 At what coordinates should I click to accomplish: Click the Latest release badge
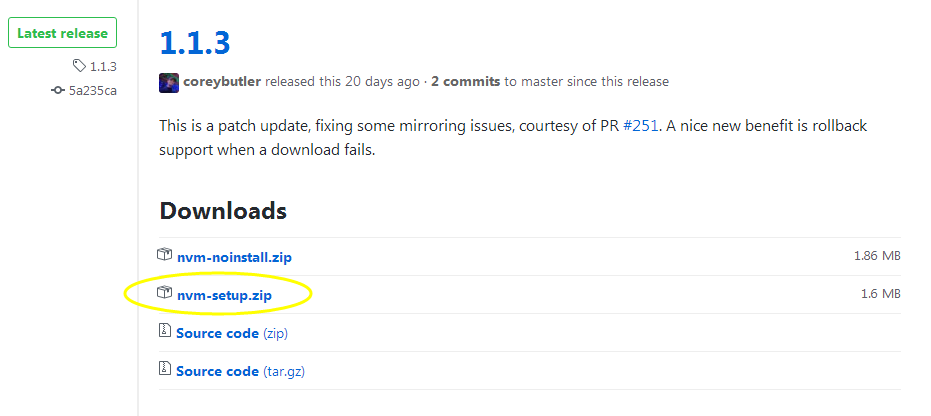[x=62, y=33]
